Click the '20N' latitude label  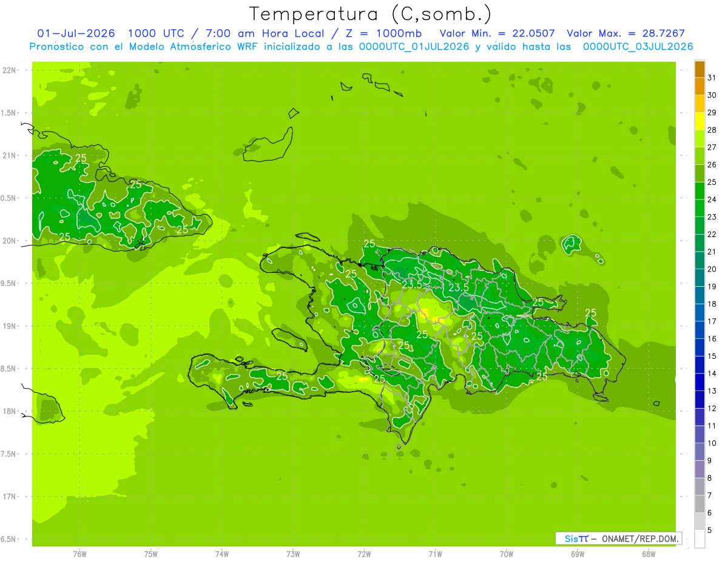(x=10, y=241)
